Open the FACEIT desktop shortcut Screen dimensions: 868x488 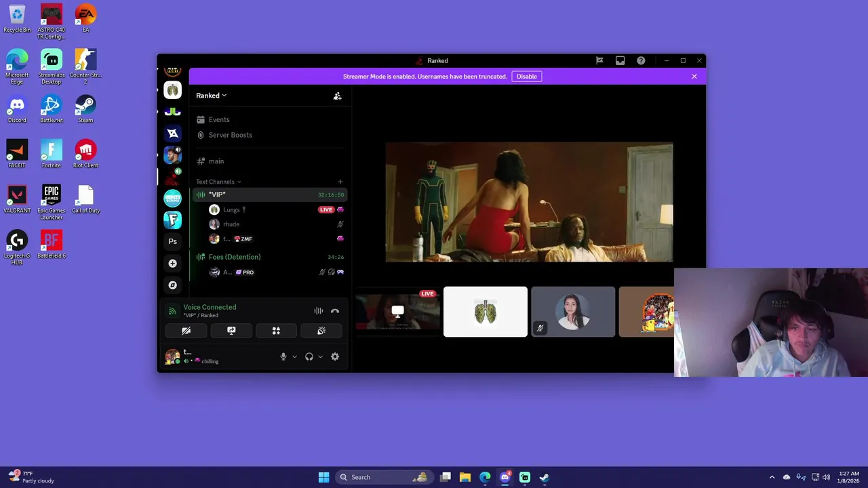17,154
